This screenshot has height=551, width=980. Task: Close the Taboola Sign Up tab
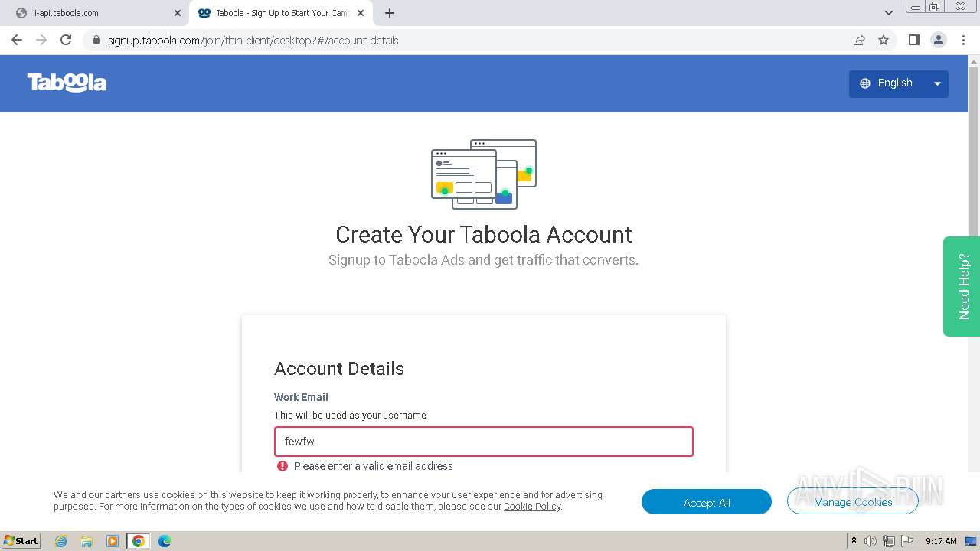[361, 13]
